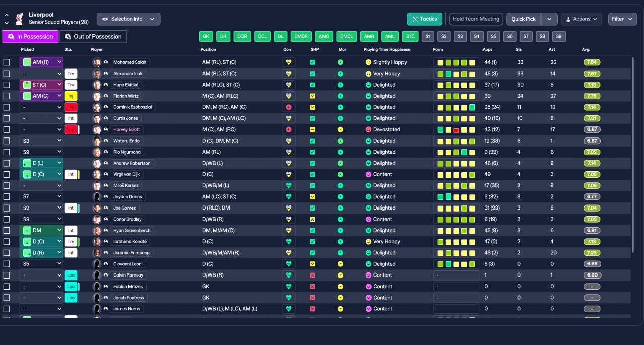
Task: Click the Liverpool club crest icon
Action: pyautogui.click(x=19, y=19)
